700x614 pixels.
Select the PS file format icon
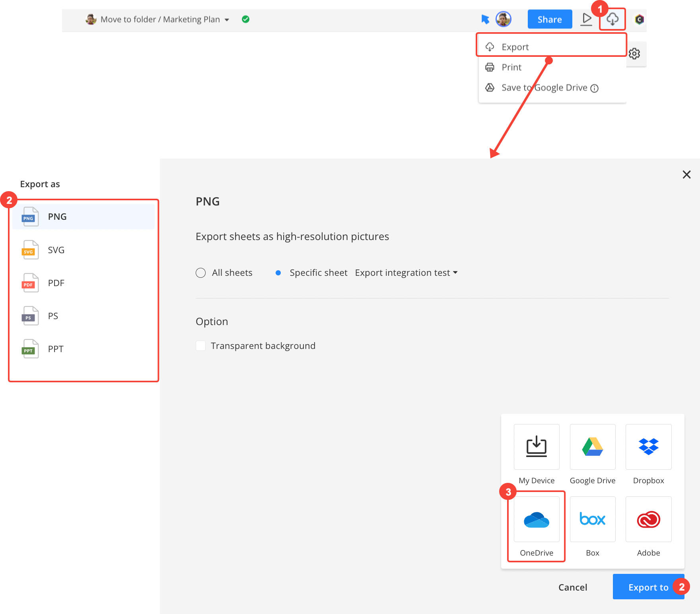click(x=30, y=316)
